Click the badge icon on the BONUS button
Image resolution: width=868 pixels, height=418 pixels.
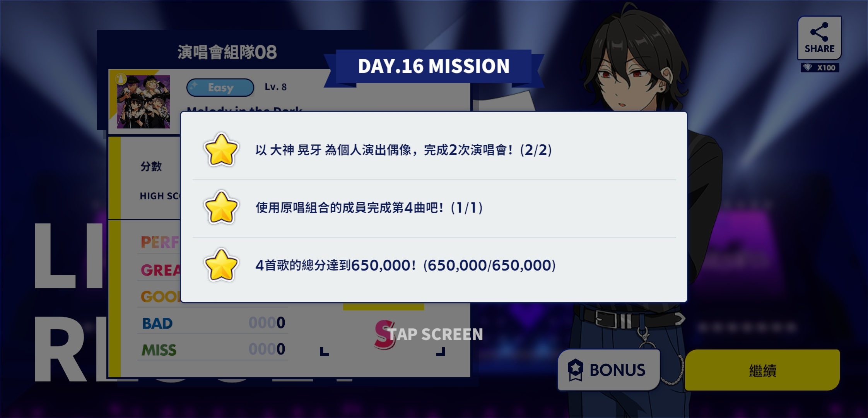575,370
